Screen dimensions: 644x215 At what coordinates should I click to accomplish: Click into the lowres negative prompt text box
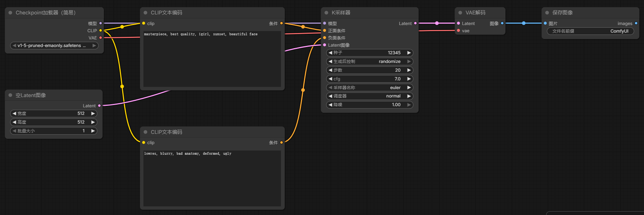213,178
